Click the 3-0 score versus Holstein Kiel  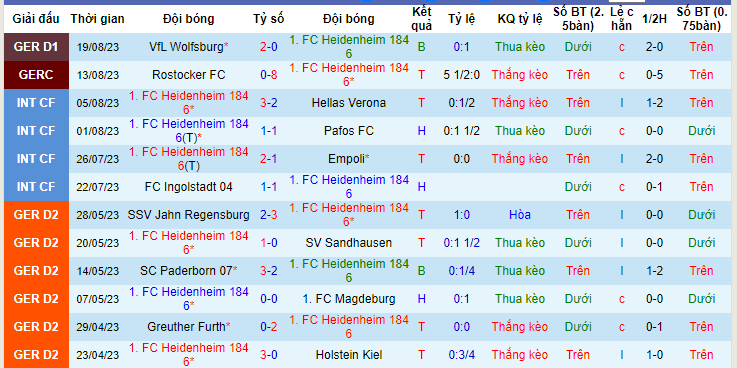[x=269, y=355]
